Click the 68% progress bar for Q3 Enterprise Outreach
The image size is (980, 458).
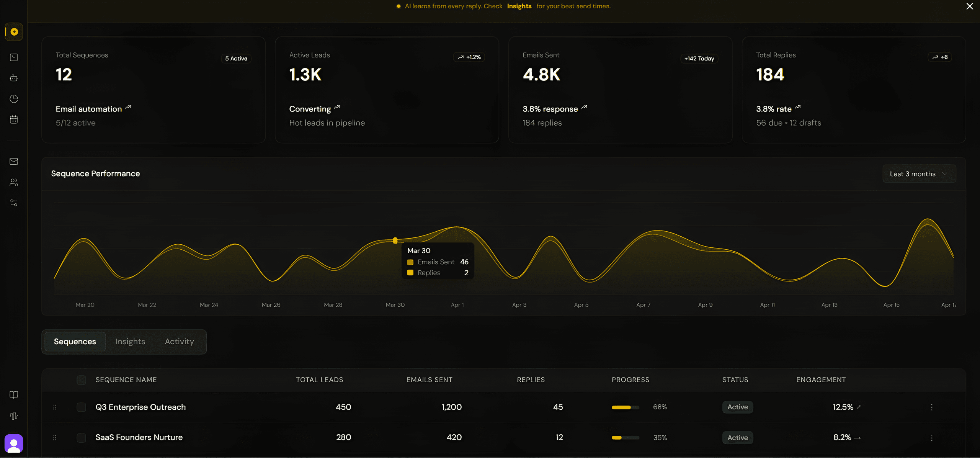click(x=625, y=407)
